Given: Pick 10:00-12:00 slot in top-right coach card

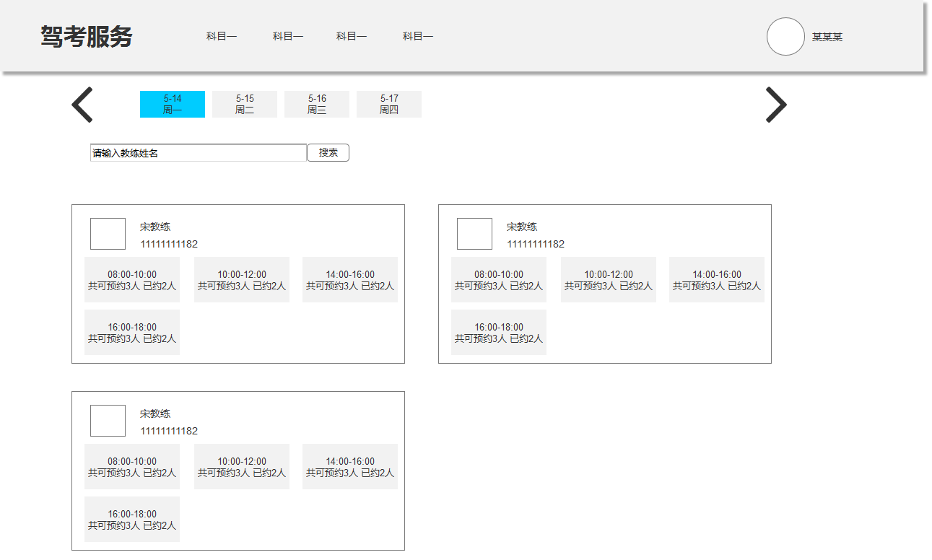Looking at the screenshot, I should coord(609,280).
